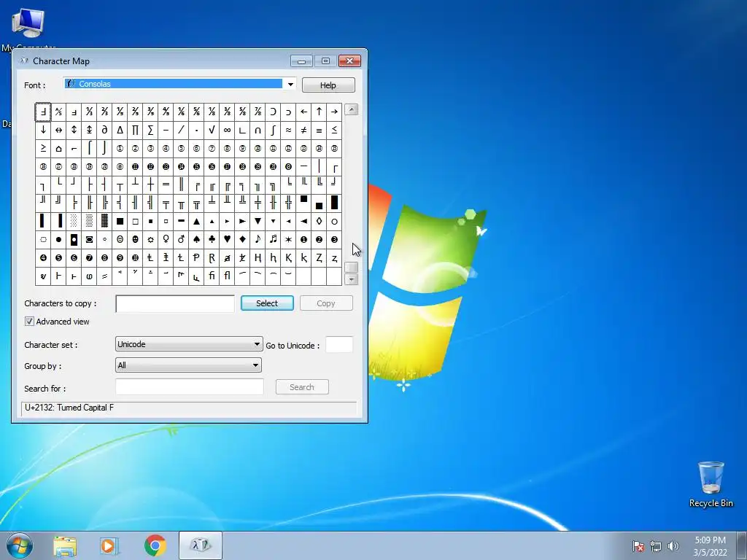747x560 pixels.
Task: Launch Windows Media Player from taskbar
Action: pos(109,546)
